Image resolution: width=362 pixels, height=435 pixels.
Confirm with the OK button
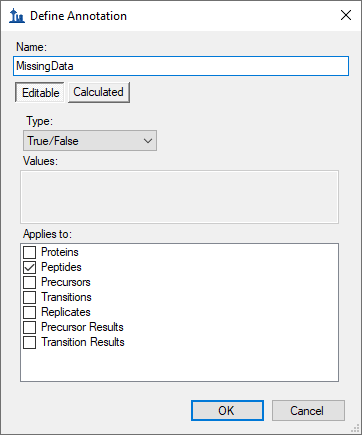click(227, 411)
